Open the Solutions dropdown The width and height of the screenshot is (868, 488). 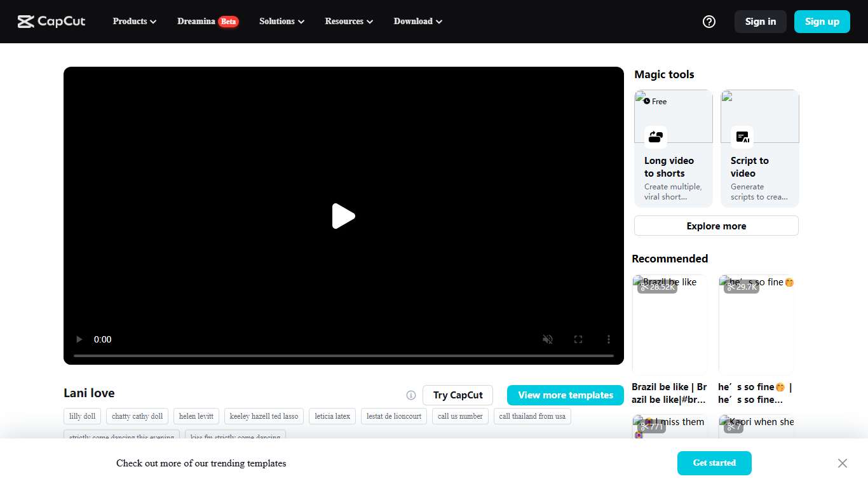pos(281,21)
